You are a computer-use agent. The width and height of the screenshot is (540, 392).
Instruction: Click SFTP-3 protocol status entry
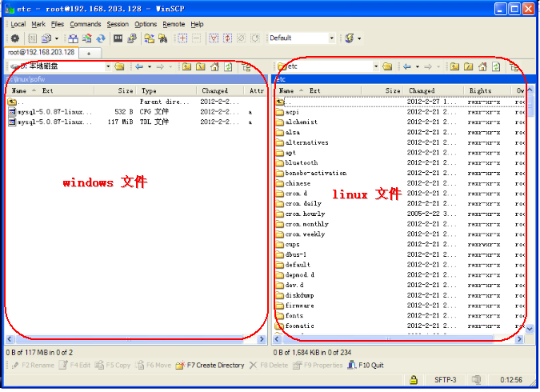446,379
